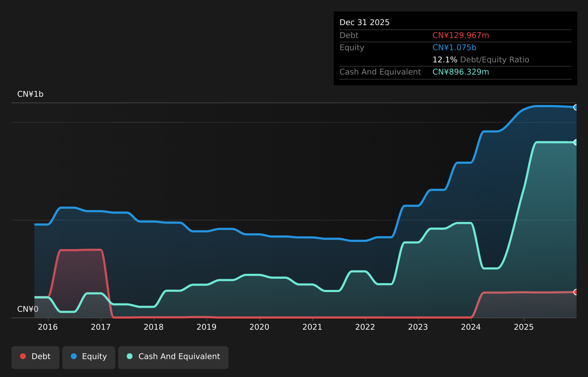Screen dimensions: 588x377
Task: Click the CN¥1.075b equity value
Action: (454, 48)
